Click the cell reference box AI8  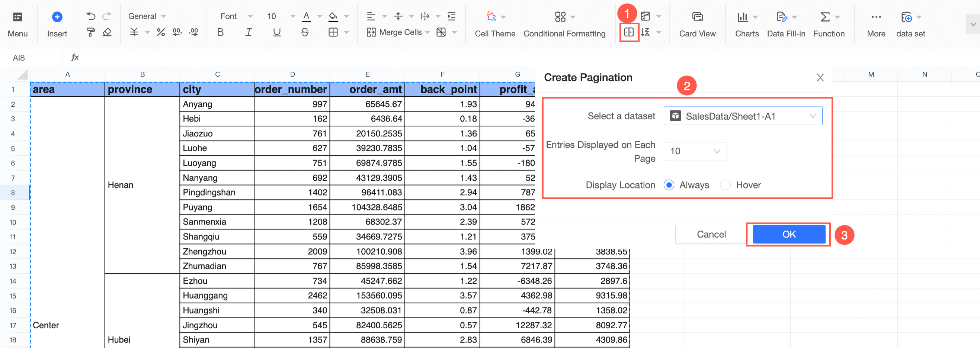pos(32,57)
